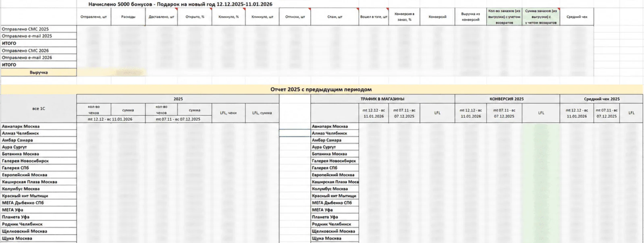Select the yellow 'Выручка' cell
Screen dimensions: 644x243
(39, 73)
